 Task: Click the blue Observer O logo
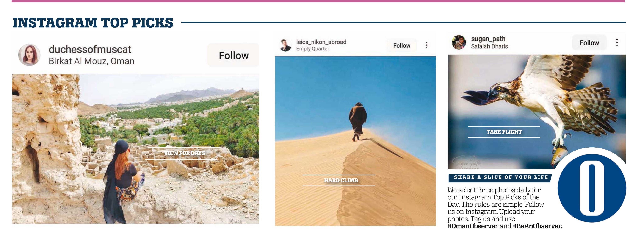coord(592,188)
